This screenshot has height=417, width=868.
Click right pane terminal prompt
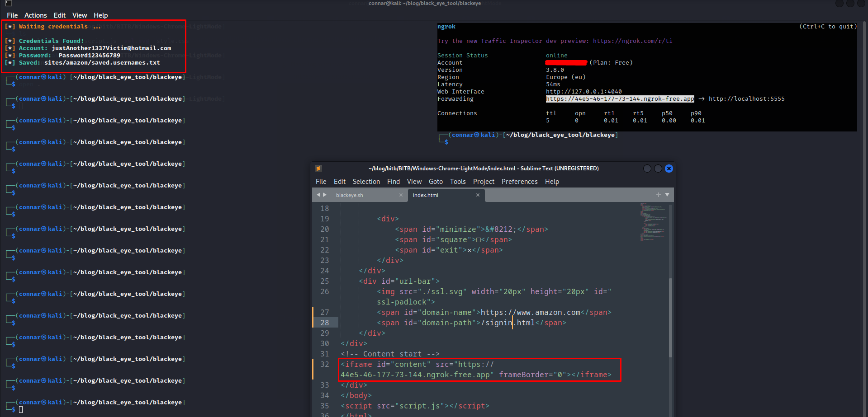point(528,138)
